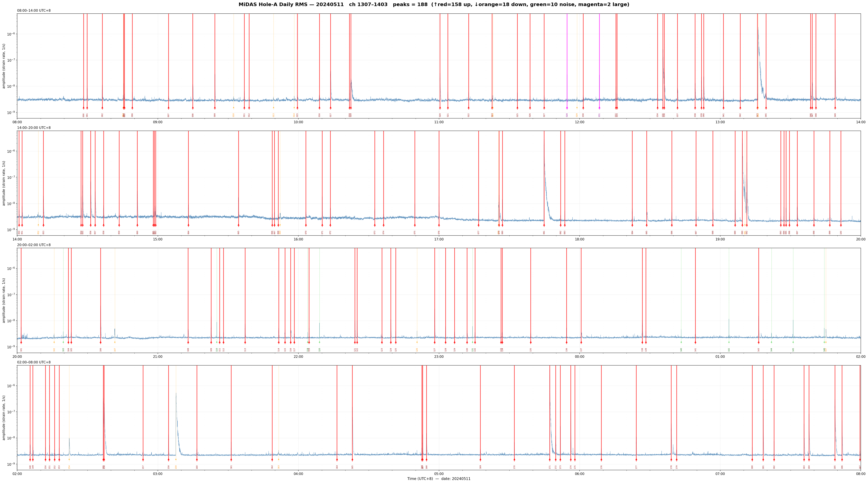Select the magenta large-peak marker labeled 028
868x483 pixels.
[567, 108]
